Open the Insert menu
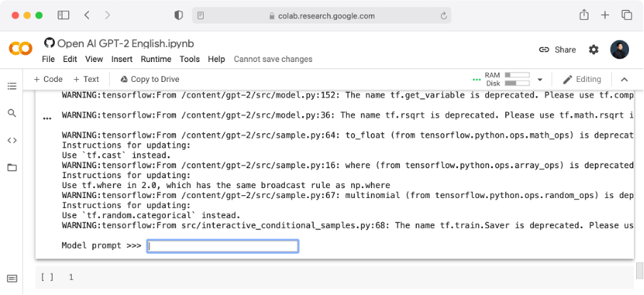Image resolution: width=644 pixels, height=295 pixels. tap(122, 59)
